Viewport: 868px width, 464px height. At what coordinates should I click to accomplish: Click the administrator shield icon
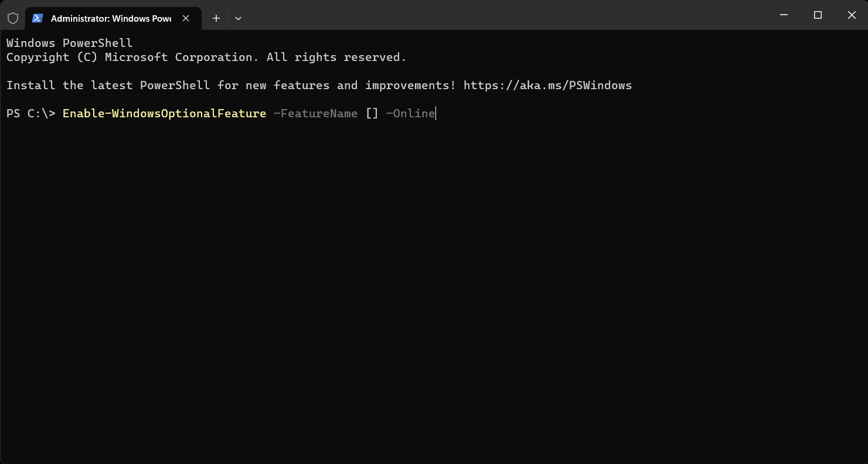pos(13,18)
